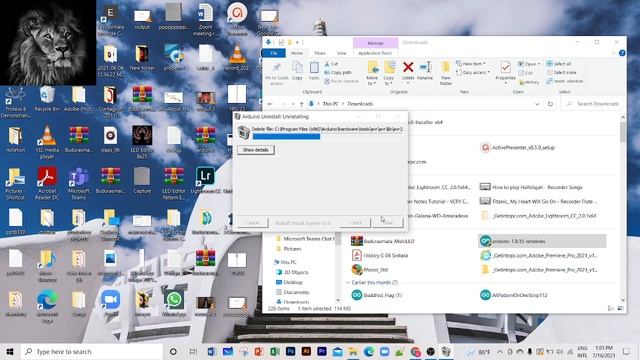Switch to the Share ribbon tab
The image size is (640, 360).
point(320,53)
